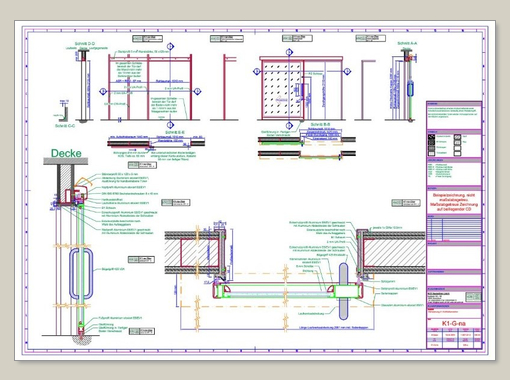Click the Schnitt E-E section title
510x380 pixels.
(178, 132)
